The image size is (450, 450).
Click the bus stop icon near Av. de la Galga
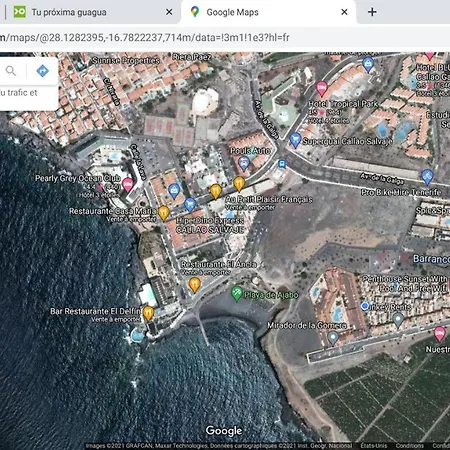tap(282, 164)
